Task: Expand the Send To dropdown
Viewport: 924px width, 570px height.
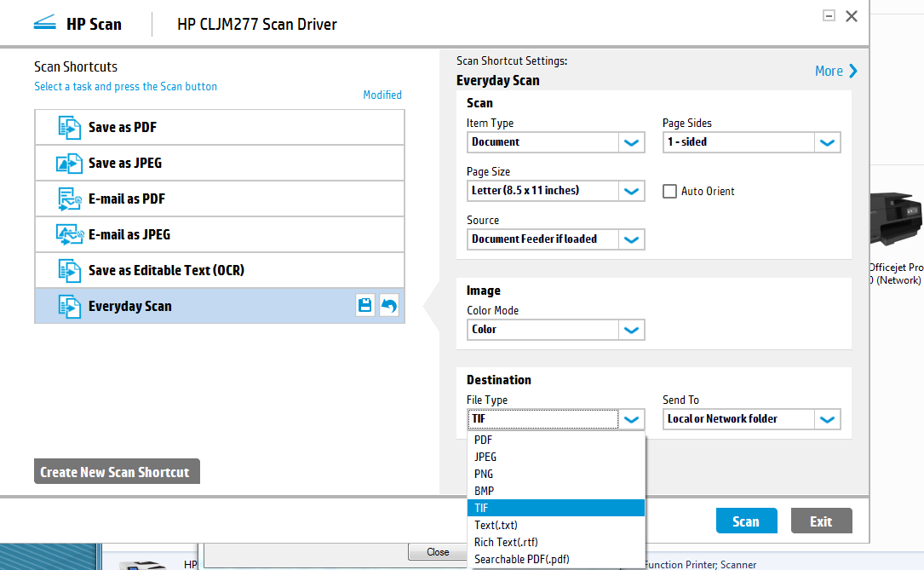Action: [x=827, y=419]
